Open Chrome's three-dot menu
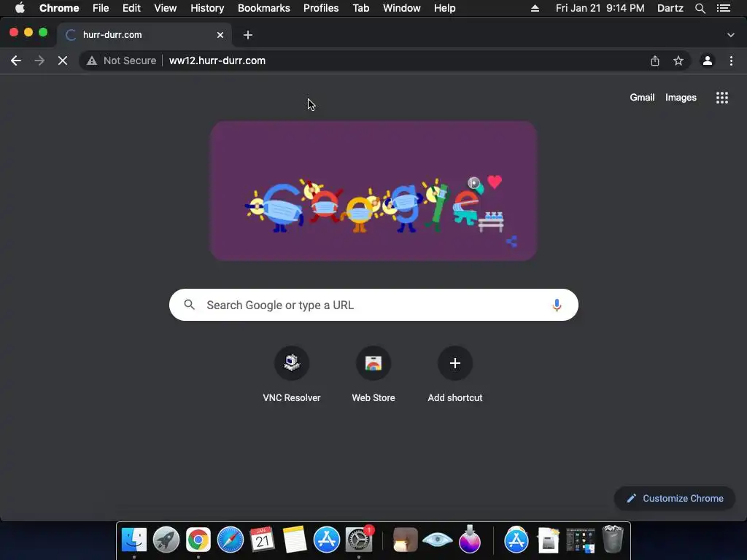 tap(731, 61)
